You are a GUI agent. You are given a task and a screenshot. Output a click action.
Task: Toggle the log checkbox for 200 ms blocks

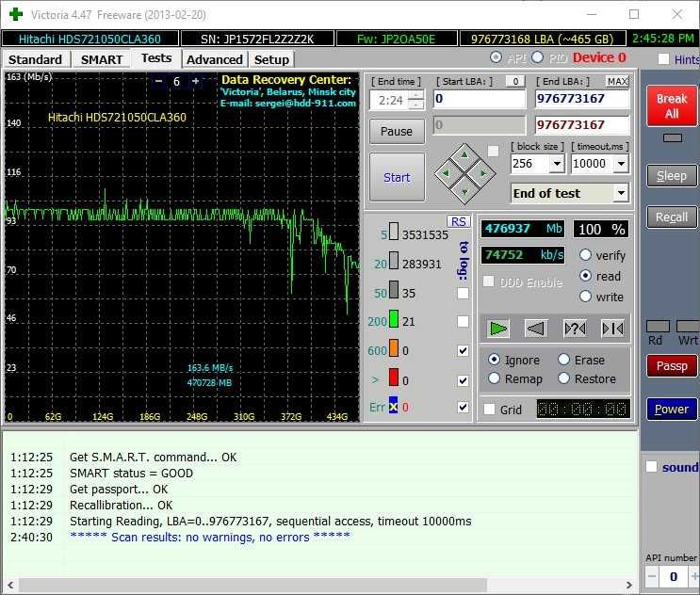coord(463,322)
